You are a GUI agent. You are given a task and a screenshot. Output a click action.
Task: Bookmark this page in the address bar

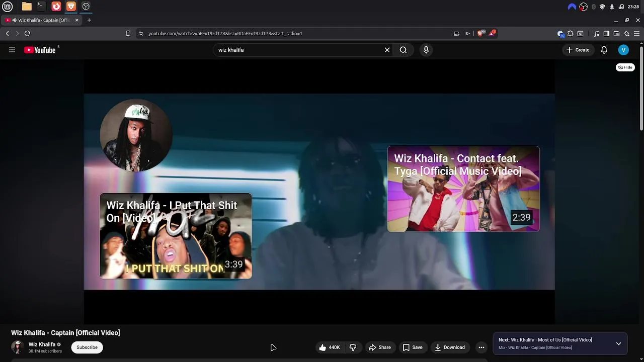click(128, 33)
